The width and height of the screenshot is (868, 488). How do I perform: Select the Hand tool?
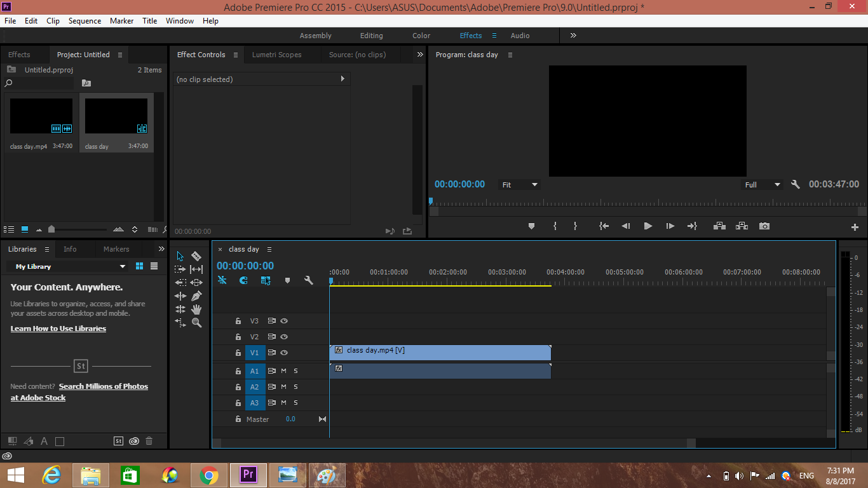(x=196, y=309)
